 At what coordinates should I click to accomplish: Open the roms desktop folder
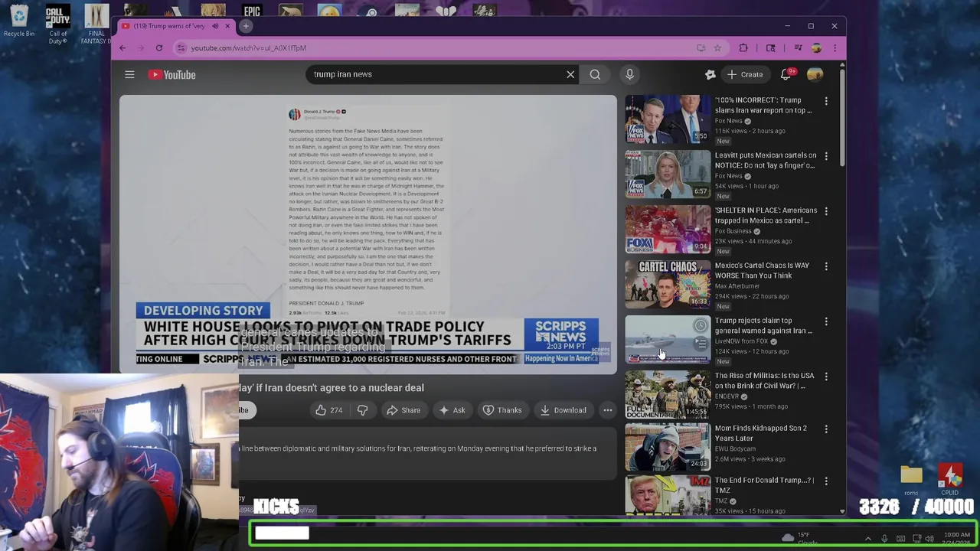[x=911, y=480]
